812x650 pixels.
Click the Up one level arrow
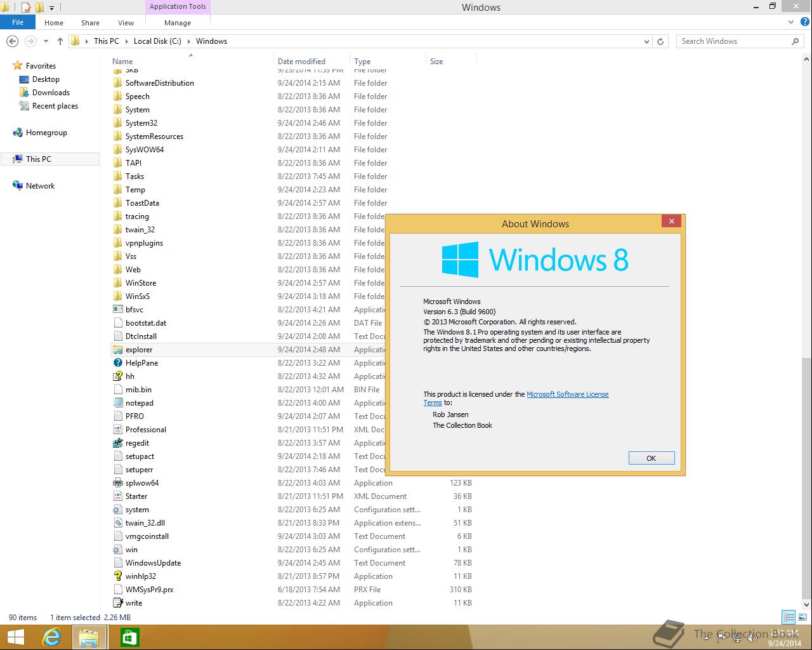(60, 41)
